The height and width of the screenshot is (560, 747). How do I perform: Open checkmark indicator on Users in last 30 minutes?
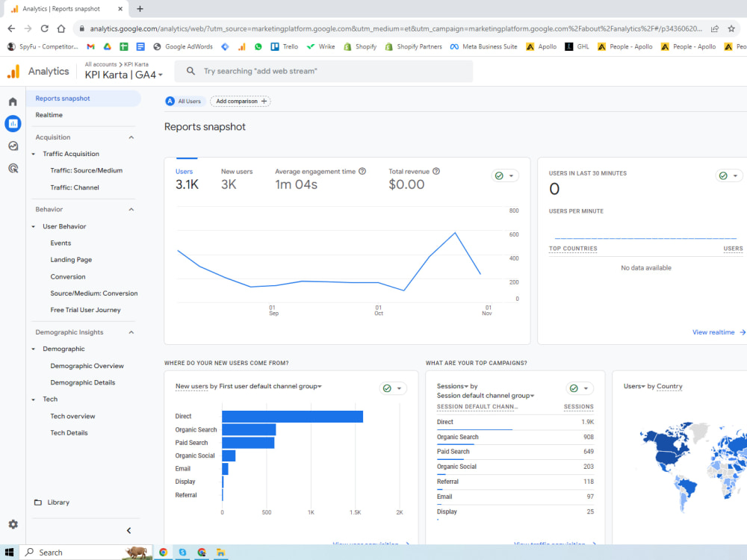729,175
